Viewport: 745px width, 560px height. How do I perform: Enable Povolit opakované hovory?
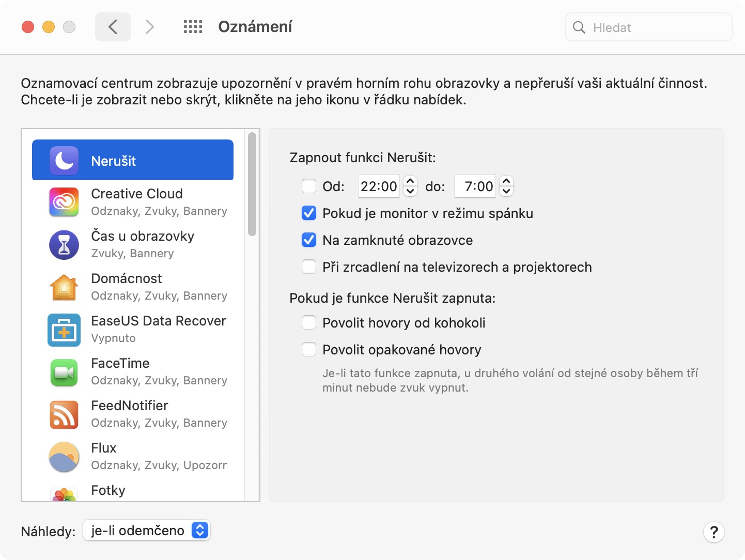point(309,350)
